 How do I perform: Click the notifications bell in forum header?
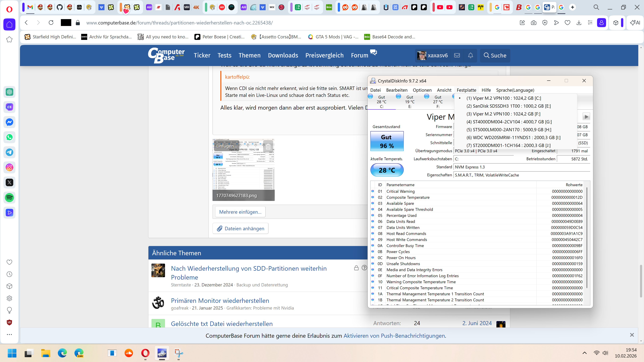click(x=470, y=55)
